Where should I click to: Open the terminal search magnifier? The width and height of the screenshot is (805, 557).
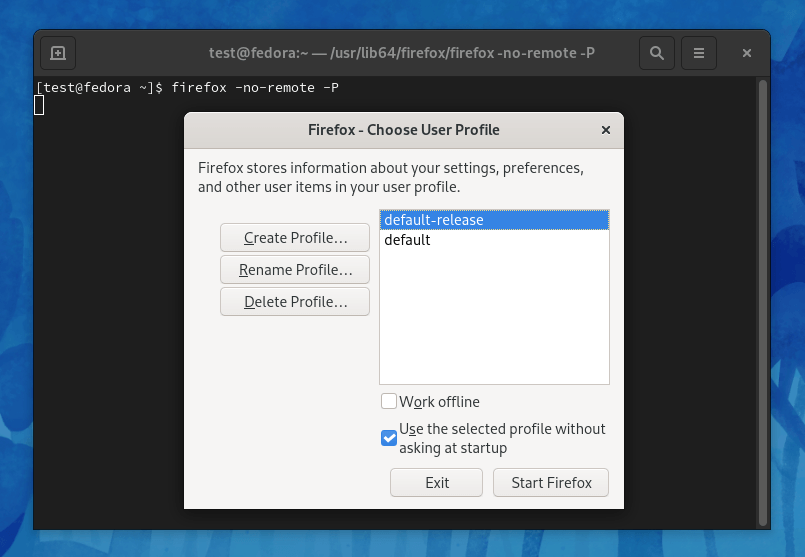(657, 53)
